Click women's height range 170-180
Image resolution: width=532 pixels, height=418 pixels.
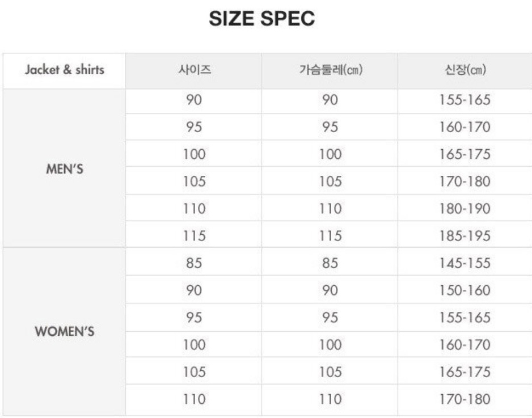pos(465,399)
